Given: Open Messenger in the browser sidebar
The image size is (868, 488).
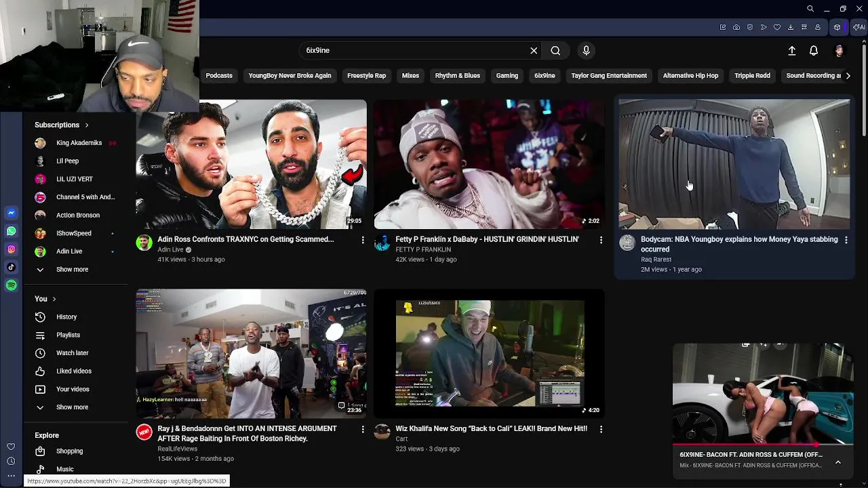Looking at the screenshot, I should tap(11, 213).
